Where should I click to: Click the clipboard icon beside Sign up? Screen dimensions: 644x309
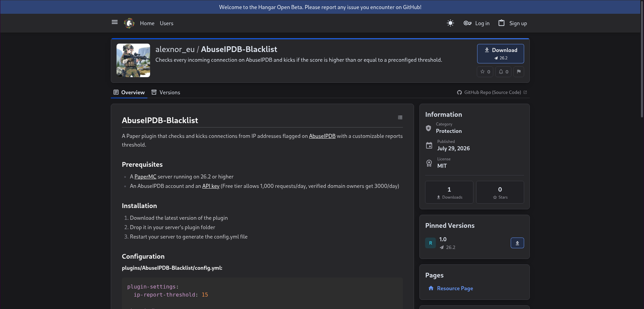point(501,23)
